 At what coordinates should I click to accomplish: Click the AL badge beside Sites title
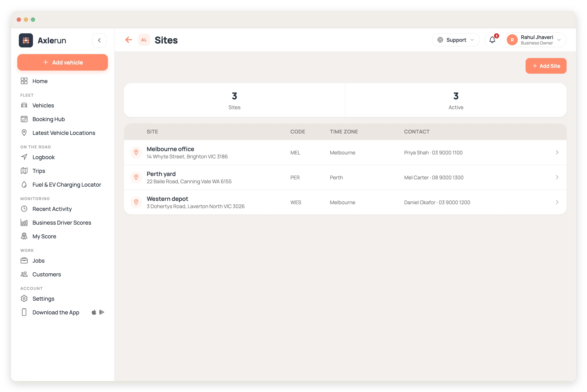pos(144,40)
